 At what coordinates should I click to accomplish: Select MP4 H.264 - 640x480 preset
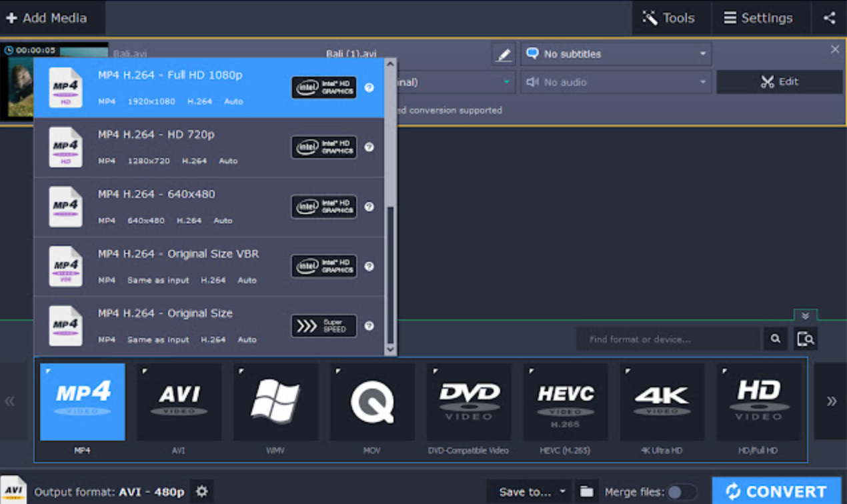pyautogui.click(x=209, y=207)
